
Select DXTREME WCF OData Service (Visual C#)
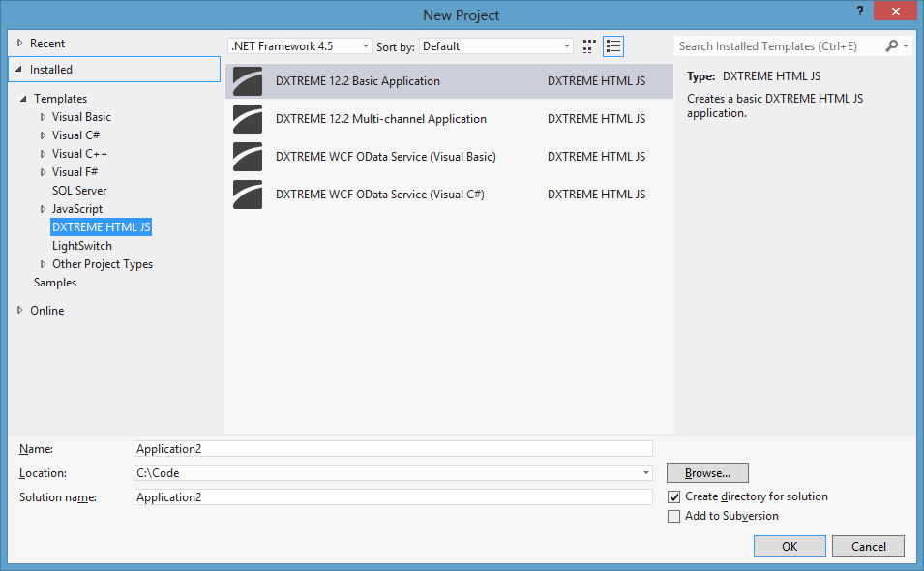pos(449,195)
